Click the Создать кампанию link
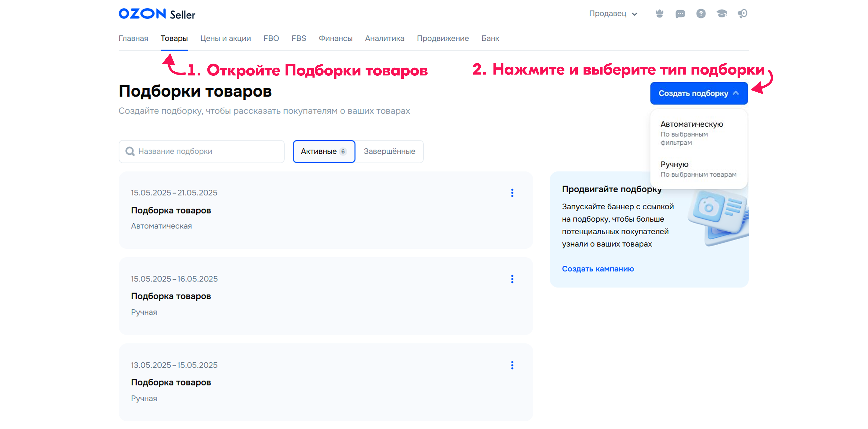Viewport: 868px width, 429px height. [x=598, y=269]
